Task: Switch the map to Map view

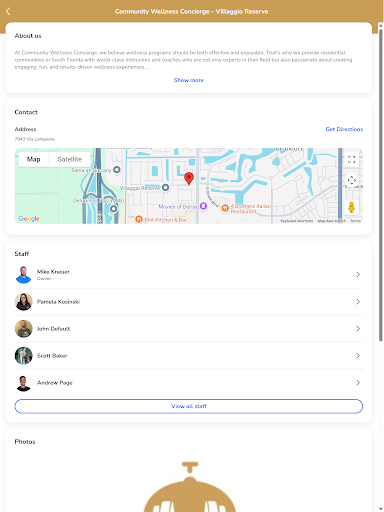Action: point(33,159)
